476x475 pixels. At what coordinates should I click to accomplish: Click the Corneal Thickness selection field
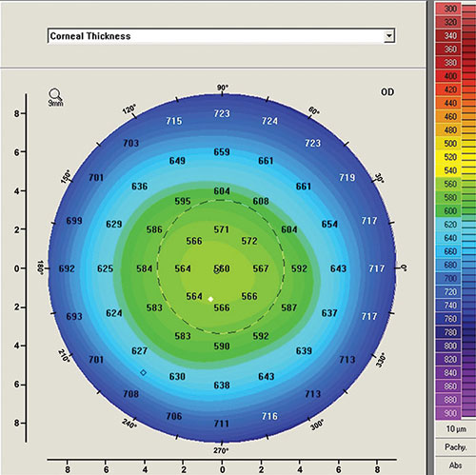[221, 36]
